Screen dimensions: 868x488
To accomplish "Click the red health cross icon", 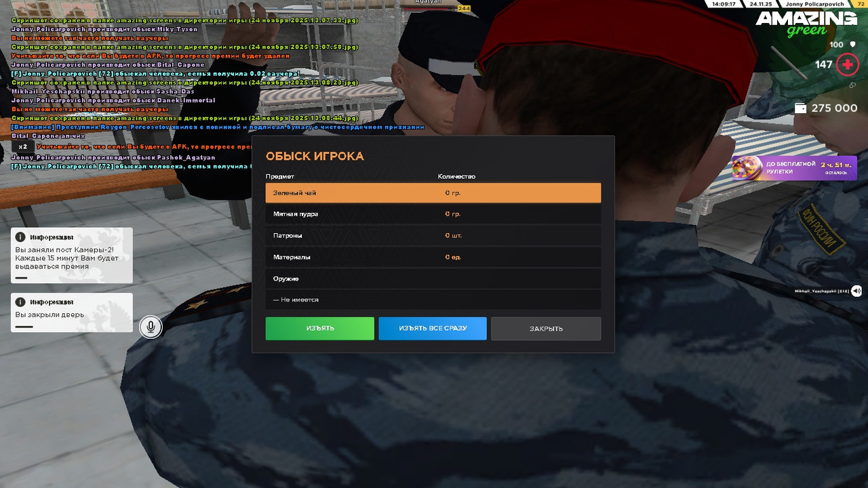I will pos(847,65).
